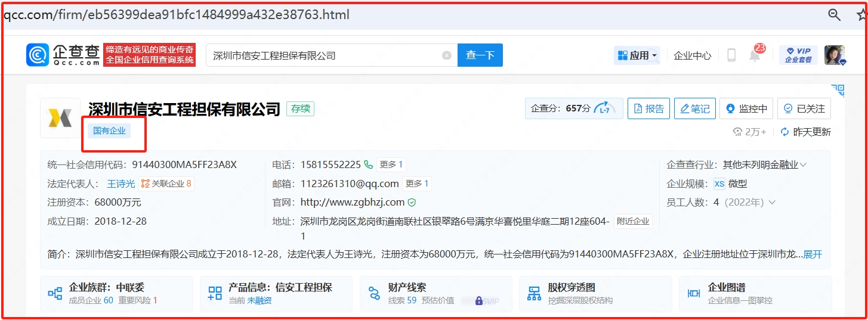This screenshot has height=320, width=868.
Task: Click the 注册资本 68000万元 value
Action: 118,203
